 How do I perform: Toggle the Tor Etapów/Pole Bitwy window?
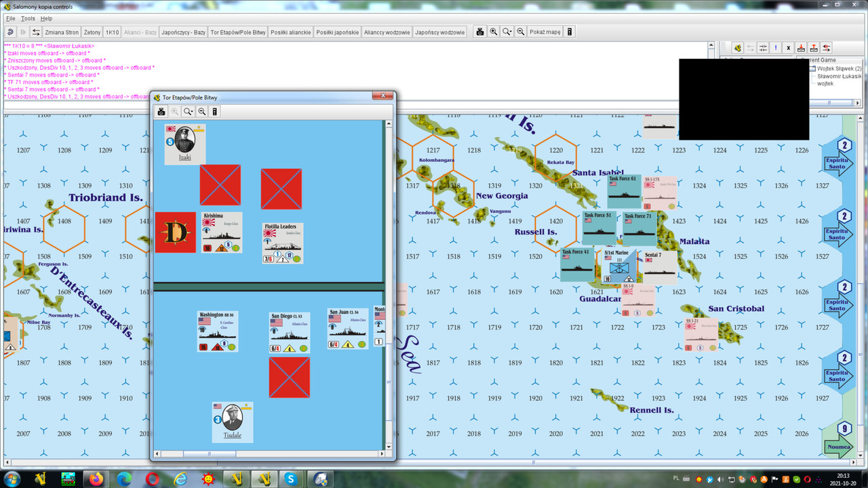(x=238, y=32)
